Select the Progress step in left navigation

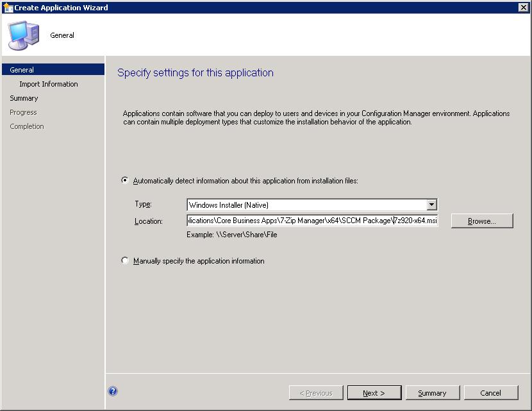coord(23,112)
